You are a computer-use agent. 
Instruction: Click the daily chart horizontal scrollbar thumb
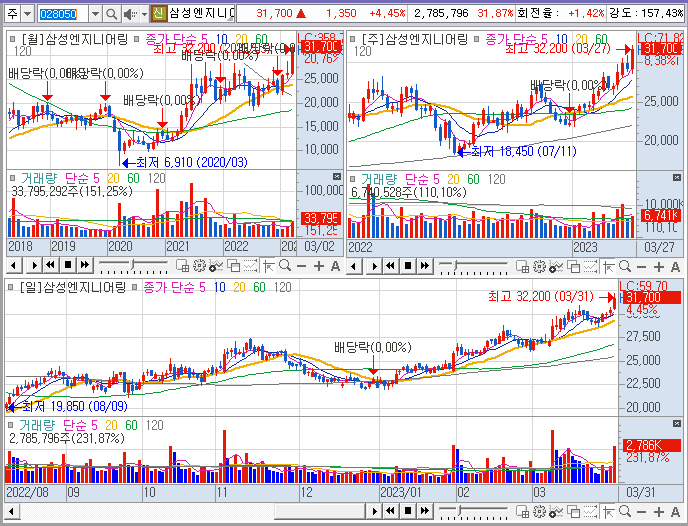(319, 511)
